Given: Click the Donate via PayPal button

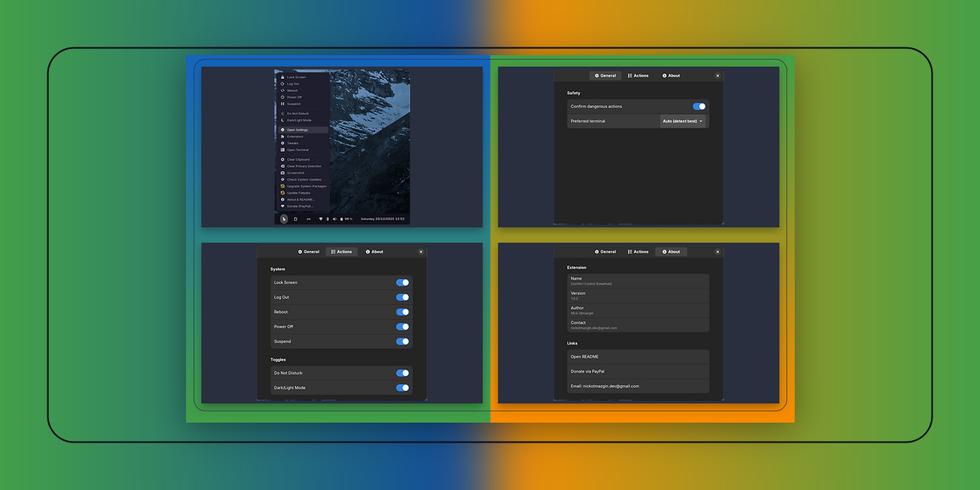Looking at the screenshot, I should [638, 371].
